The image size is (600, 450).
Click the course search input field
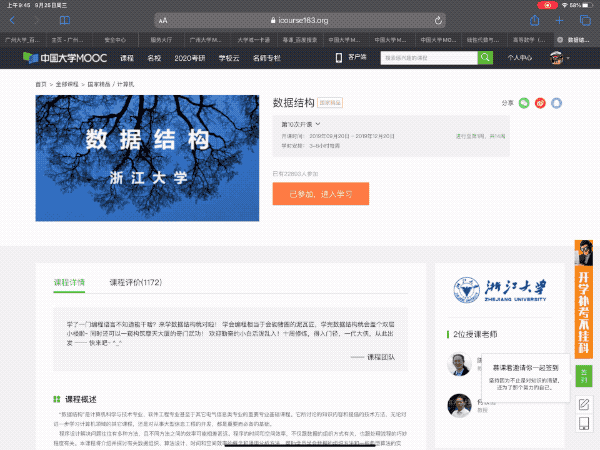pyautogui.click(x=429, y=58)
